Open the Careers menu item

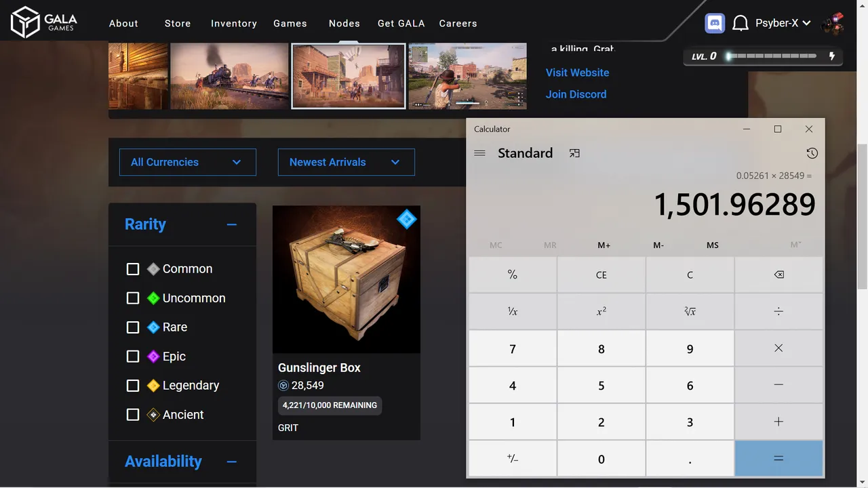tap(458, 23)
